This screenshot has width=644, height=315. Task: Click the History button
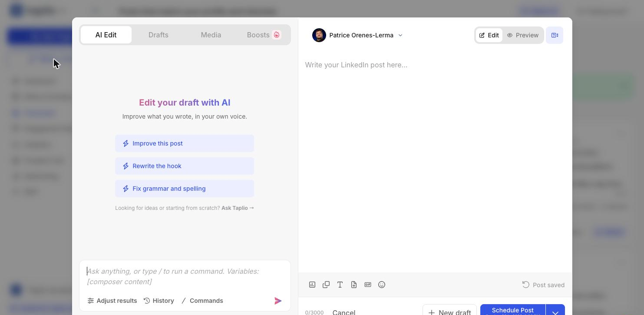159,301
